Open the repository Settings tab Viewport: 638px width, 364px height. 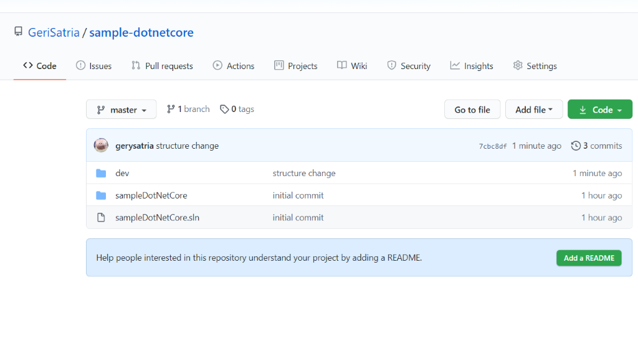[x=535, y=66]
